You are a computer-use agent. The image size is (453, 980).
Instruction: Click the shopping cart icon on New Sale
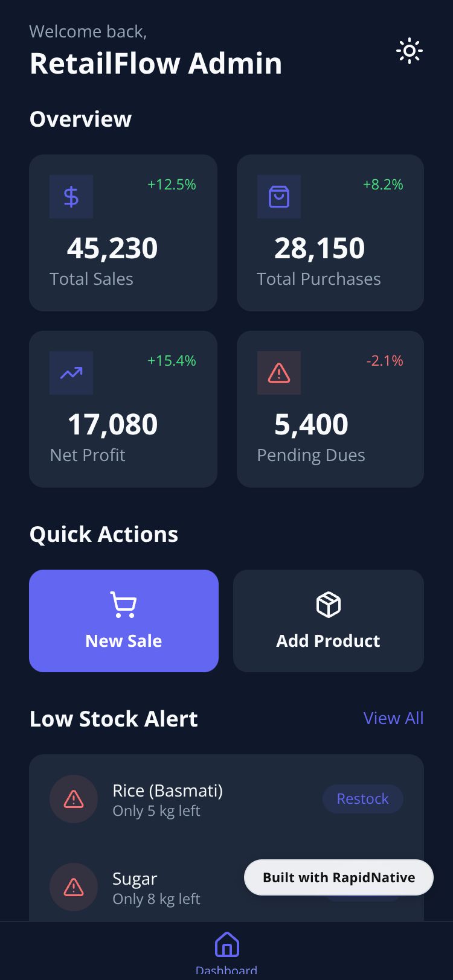coord(123,605)
